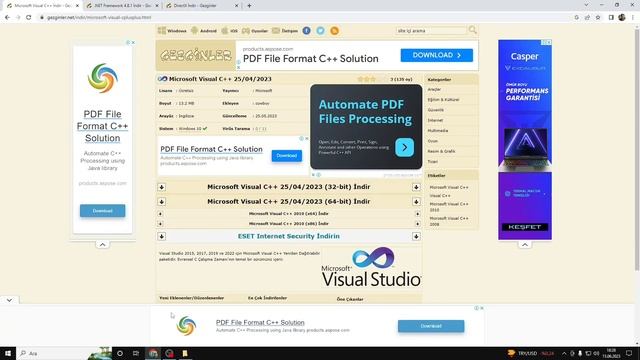Click Download button in bottom banner ad
640x360 pixels.
(x=431, y=326)
